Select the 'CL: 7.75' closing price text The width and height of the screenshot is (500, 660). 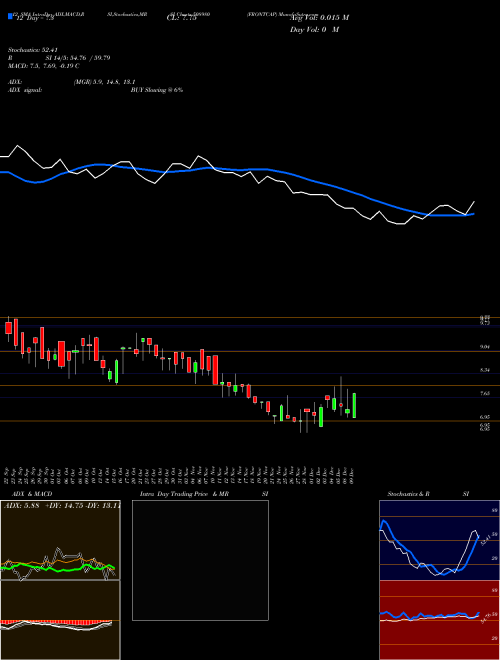coord(182,18)
